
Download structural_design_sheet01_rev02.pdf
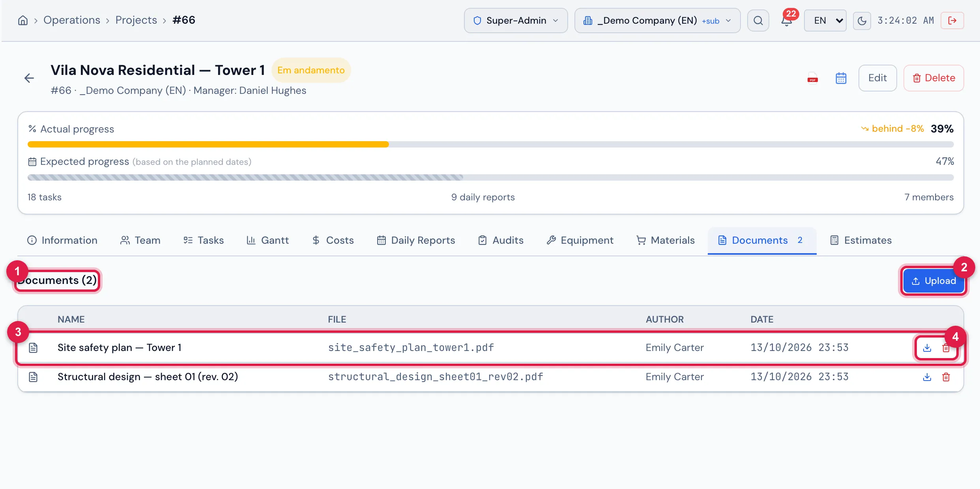click(x=927, y=377)
